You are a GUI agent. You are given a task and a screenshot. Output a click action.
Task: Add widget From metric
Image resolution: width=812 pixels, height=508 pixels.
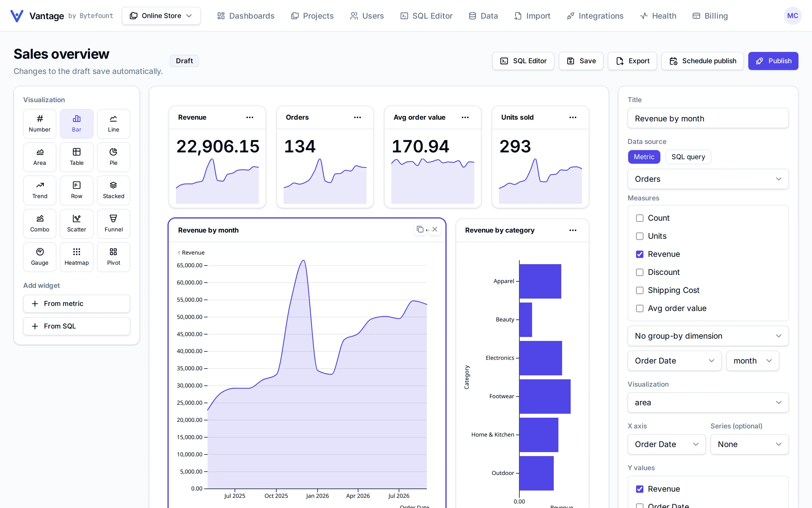coord(76,304)
